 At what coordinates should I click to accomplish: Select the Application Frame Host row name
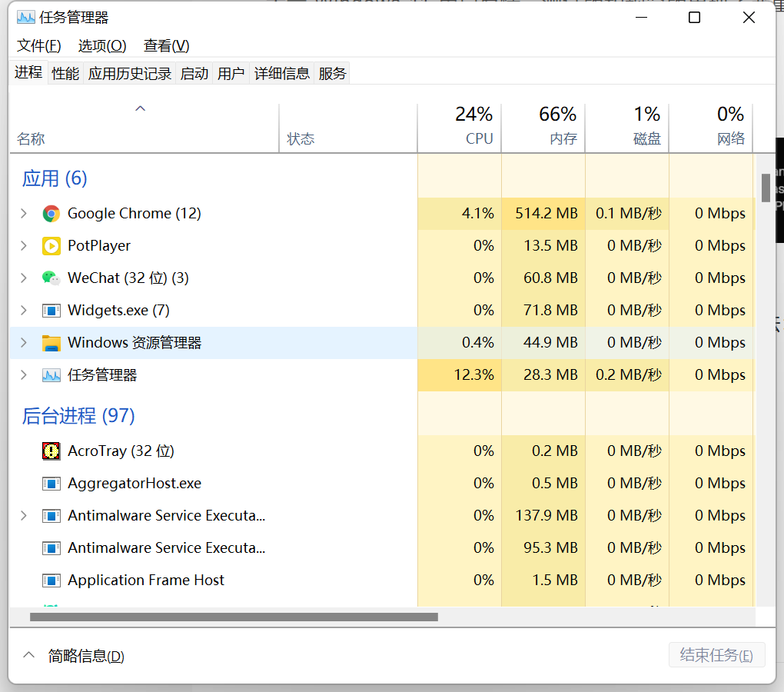pyautogui.click(x=146, y=581)
